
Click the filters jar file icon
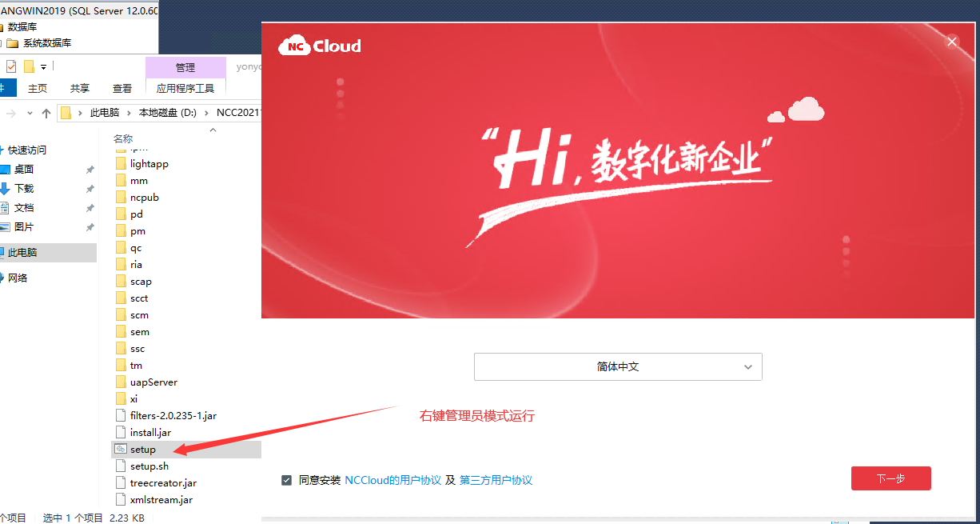(x=121, y=416)
